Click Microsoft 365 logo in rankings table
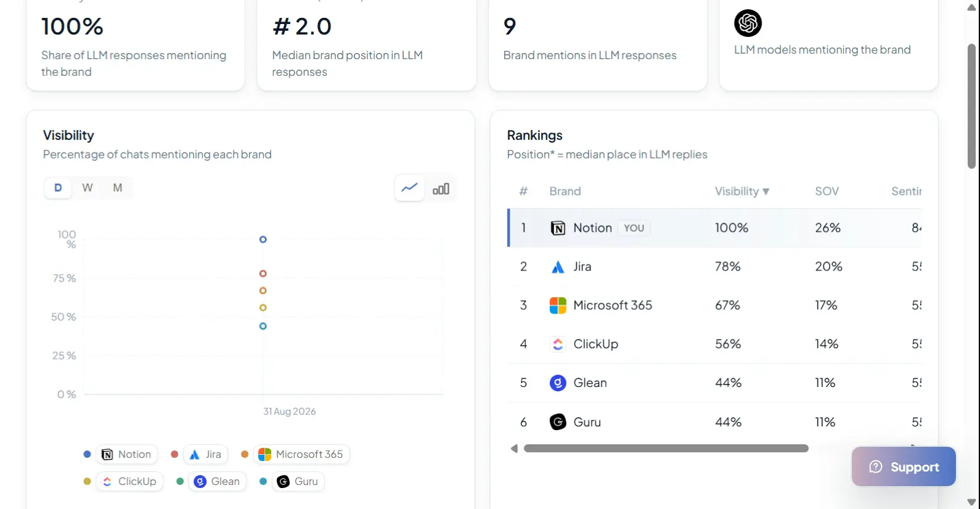 click(558, 306)
